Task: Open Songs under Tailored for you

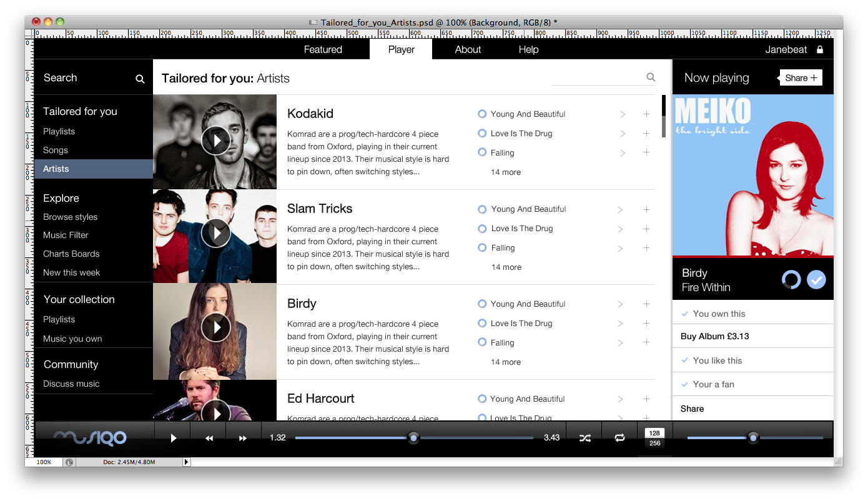Action: pos(56,150)
